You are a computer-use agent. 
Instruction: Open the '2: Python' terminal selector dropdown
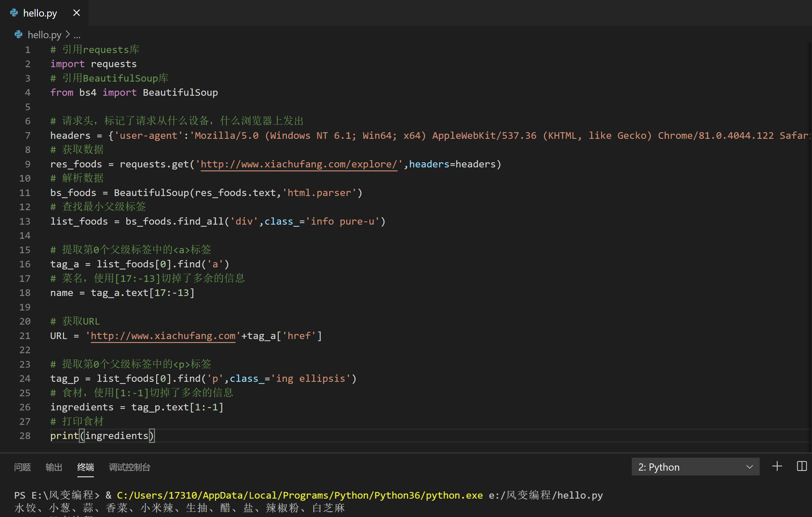click(x=695, y=467)
